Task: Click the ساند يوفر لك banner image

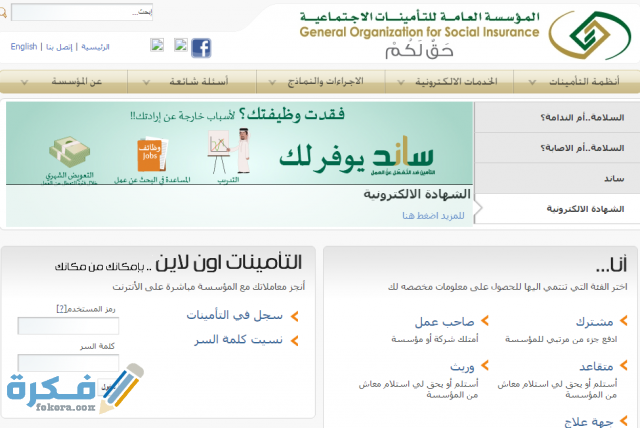Action: click(x=239, y=143)
